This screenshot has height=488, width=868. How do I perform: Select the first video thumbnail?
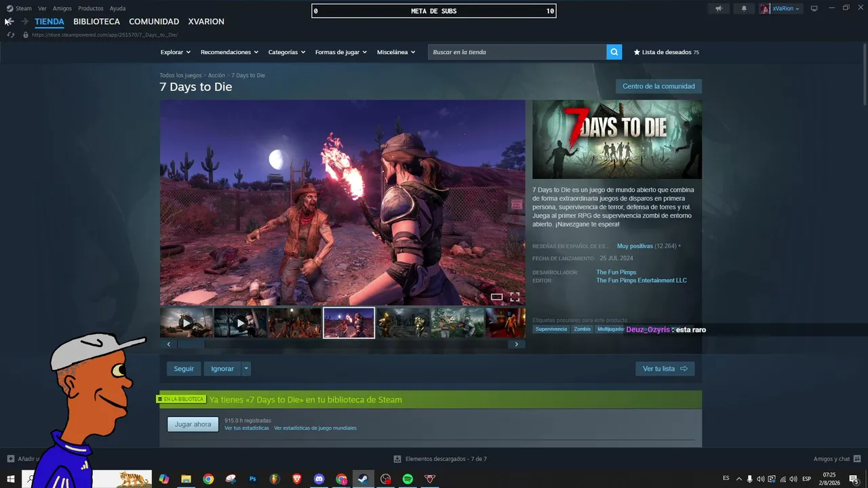[x=186, y=323]
